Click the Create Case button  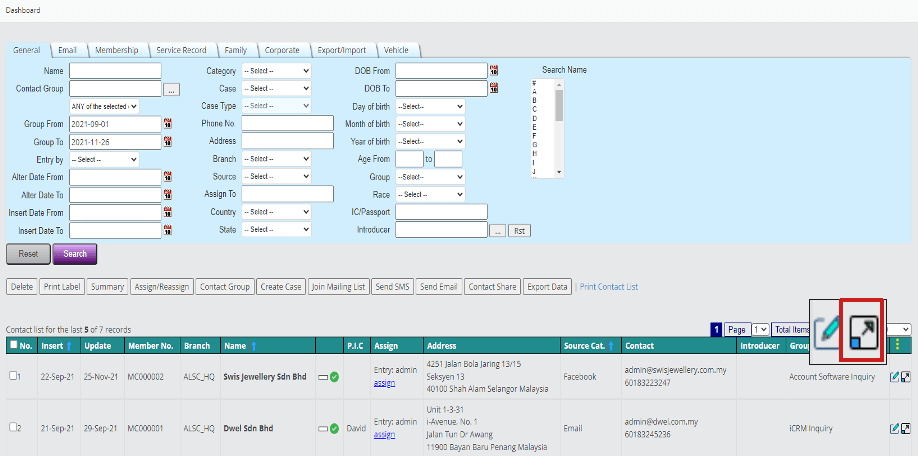click(281, 287)
